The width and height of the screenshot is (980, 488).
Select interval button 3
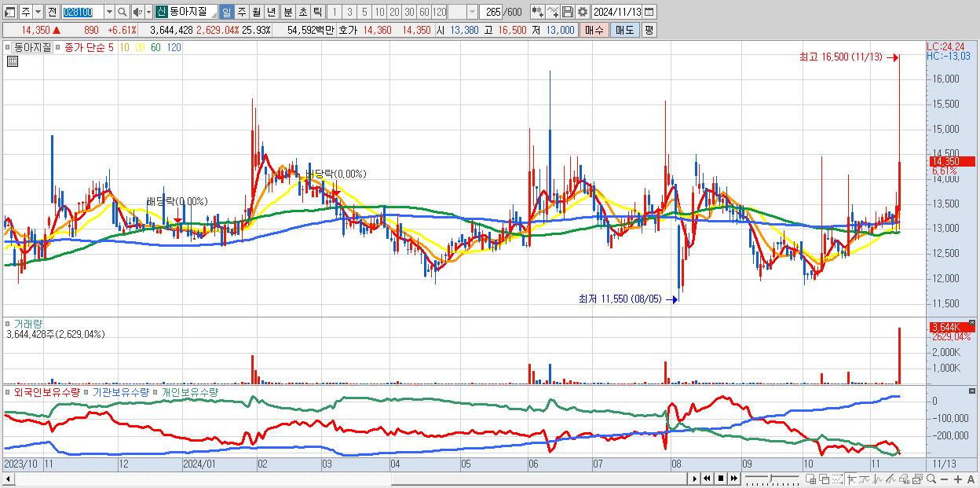click(x=349, y=12)
